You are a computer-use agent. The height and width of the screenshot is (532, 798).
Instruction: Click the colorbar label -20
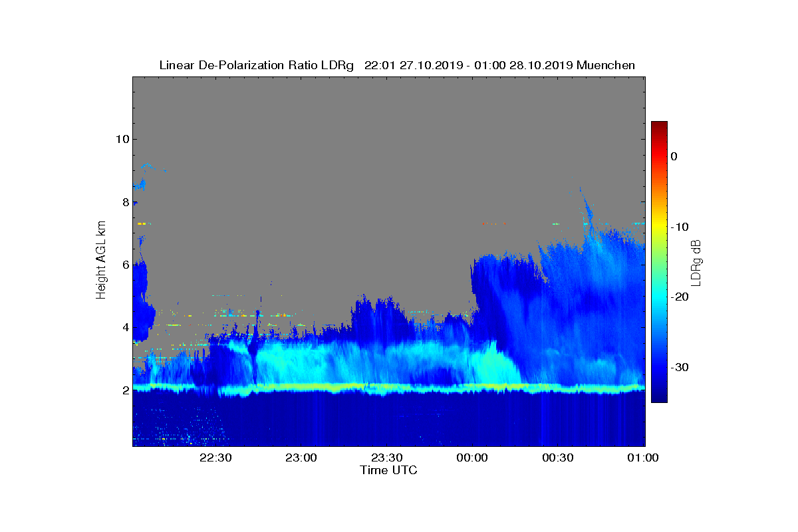[x=678, y=297]
